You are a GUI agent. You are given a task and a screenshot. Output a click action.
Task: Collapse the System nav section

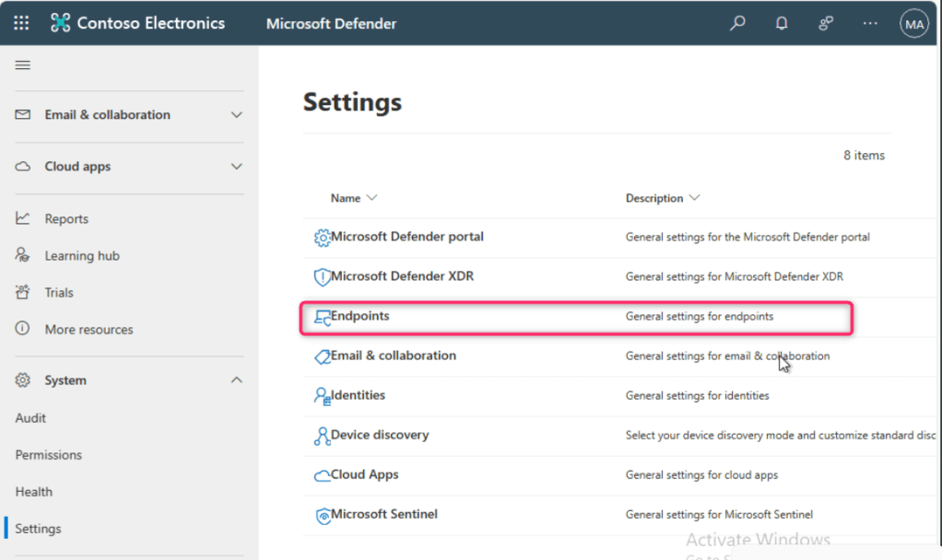coord(236,380)
